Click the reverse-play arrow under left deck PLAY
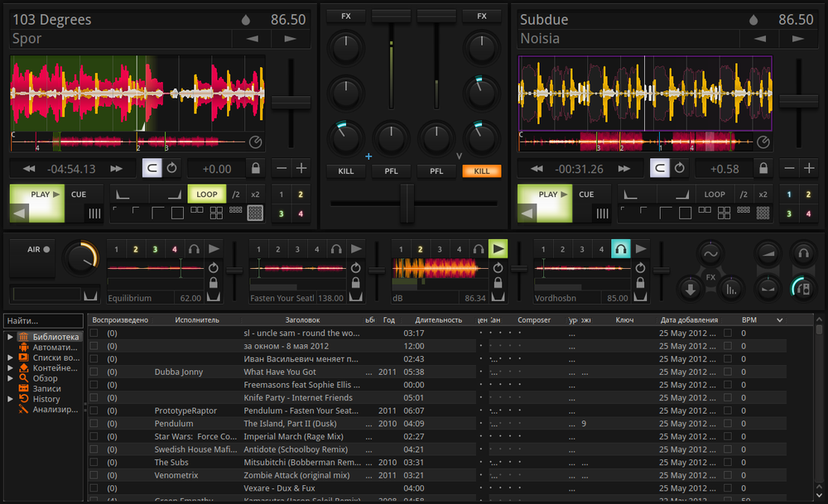The height and width of the screenshot is (504, 828). pos(20,211)
